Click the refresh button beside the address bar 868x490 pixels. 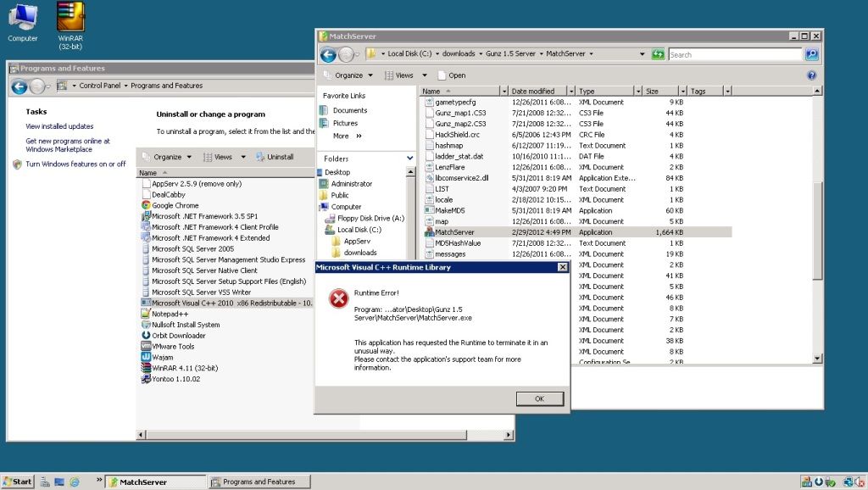click(x=658, y=54)
